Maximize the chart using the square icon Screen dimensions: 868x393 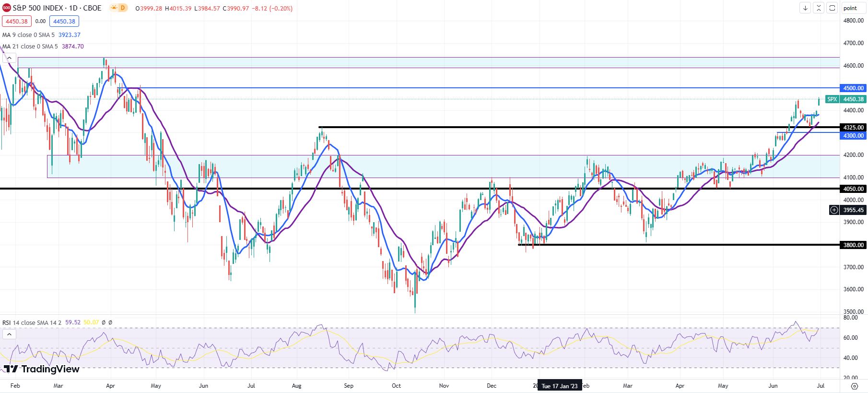(832, 8)
